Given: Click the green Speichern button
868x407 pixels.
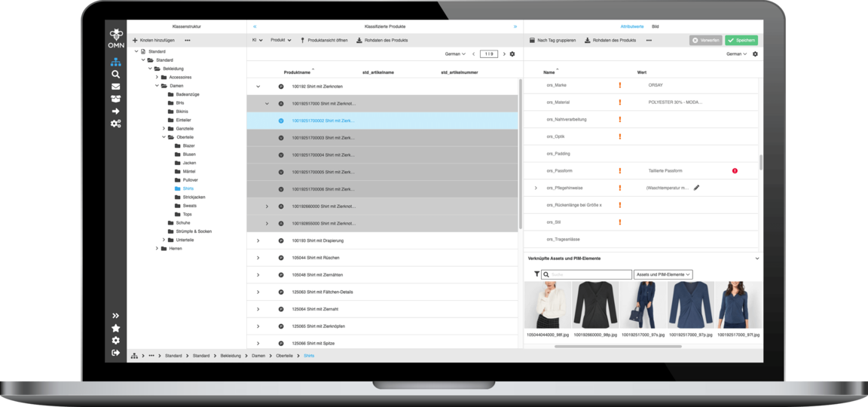Looking at the screenshot, I should point(741,40).
